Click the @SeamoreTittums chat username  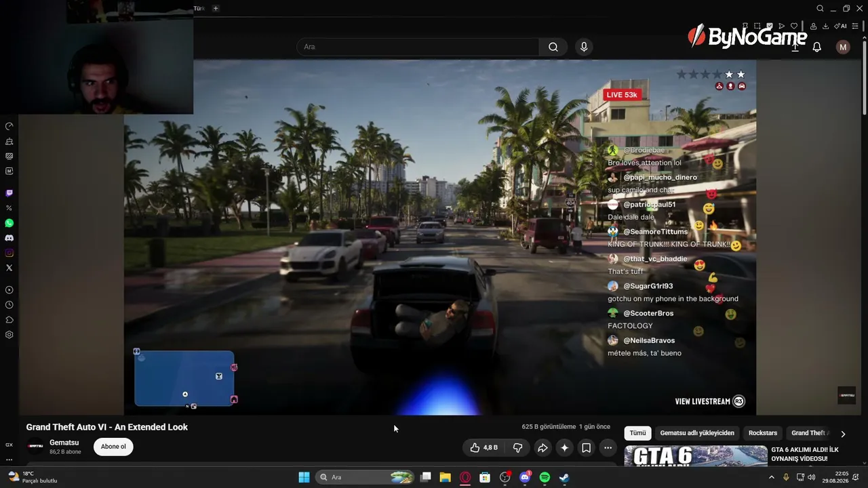point(656,232)
